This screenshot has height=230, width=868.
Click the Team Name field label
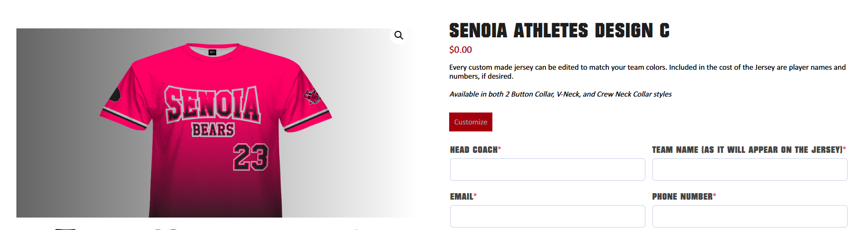point(748,150)
